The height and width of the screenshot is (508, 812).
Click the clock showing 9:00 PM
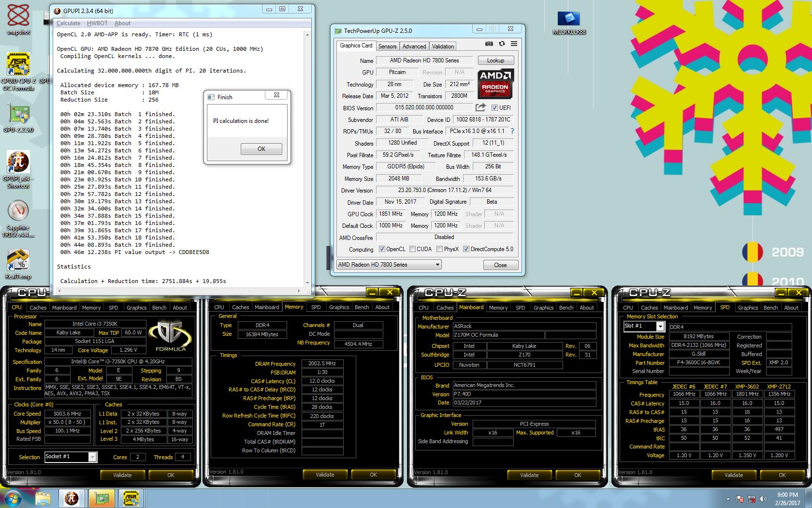pos(787,494)
